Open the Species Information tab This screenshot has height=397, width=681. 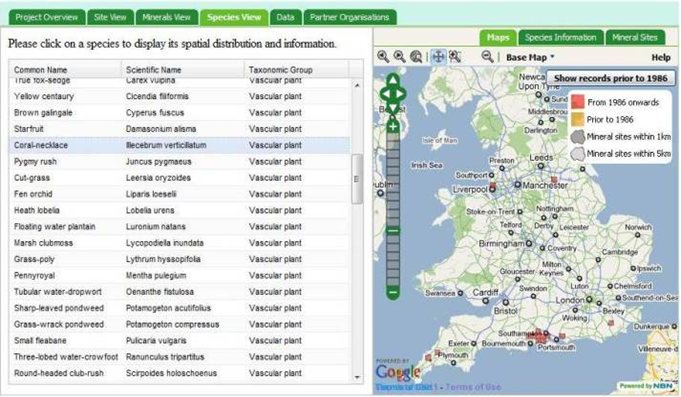(560, 37)
